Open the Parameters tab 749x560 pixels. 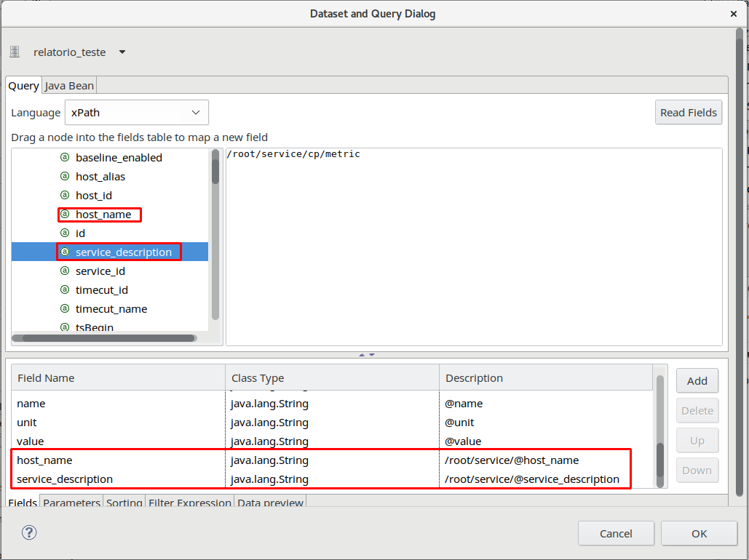click(x=71, y=503)
